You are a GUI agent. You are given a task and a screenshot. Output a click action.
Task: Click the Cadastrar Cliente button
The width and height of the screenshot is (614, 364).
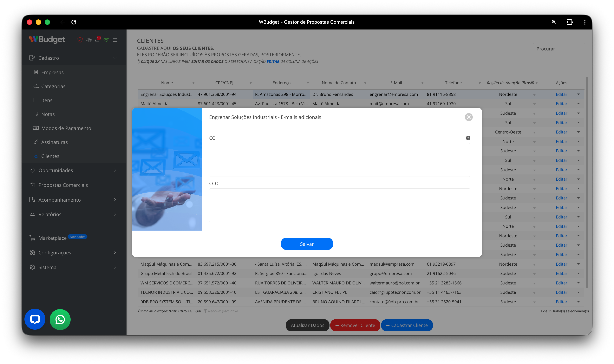click(x=407, y=325)
